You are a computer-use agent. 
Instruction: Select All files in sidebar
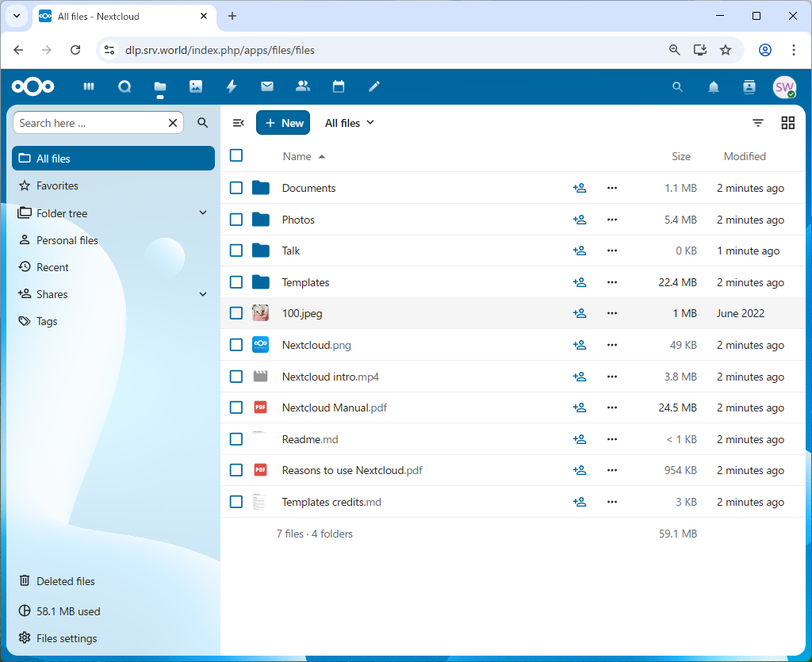[x=113, y=159]
